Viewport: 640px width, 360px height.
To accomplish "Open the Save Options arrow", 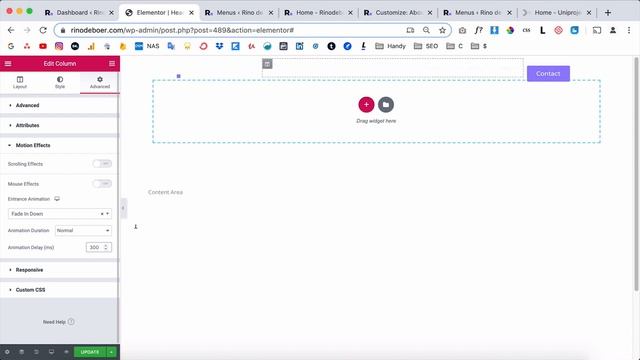I will (111, 352).
